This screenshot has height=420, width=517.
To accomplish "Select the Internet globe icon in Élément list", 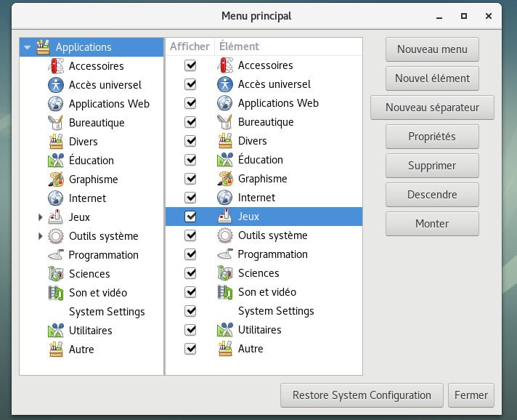I will tap(225, 198).
